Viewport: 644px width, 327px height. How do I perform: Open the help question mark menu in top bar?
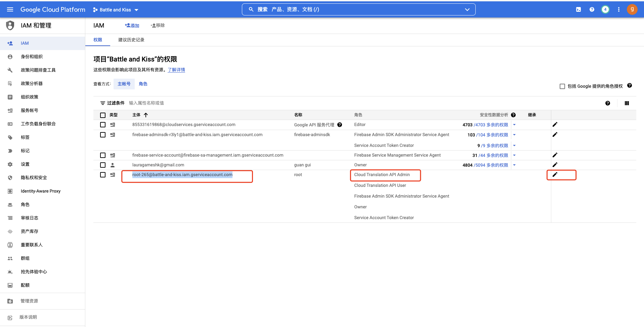592,9
